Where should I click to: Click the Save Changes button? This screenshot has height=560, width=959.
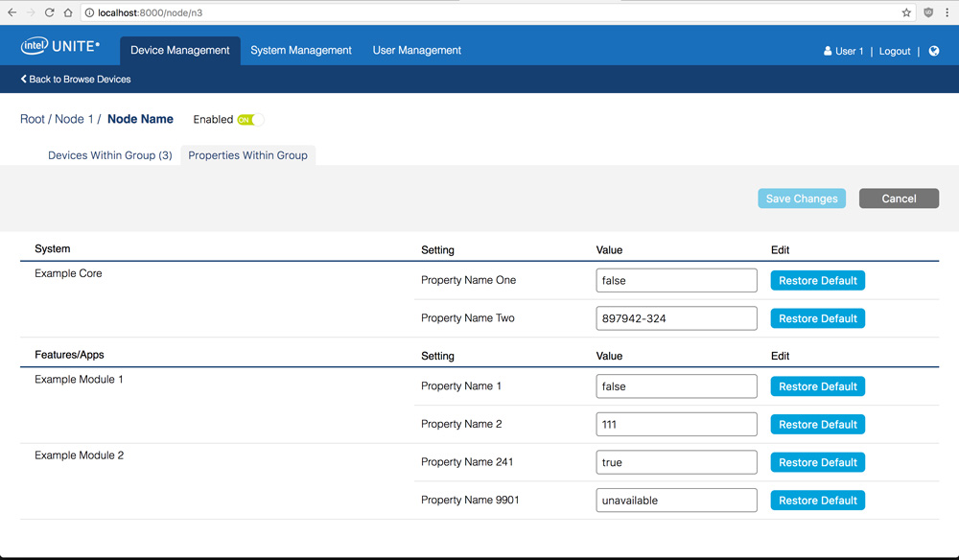point(802,198)
